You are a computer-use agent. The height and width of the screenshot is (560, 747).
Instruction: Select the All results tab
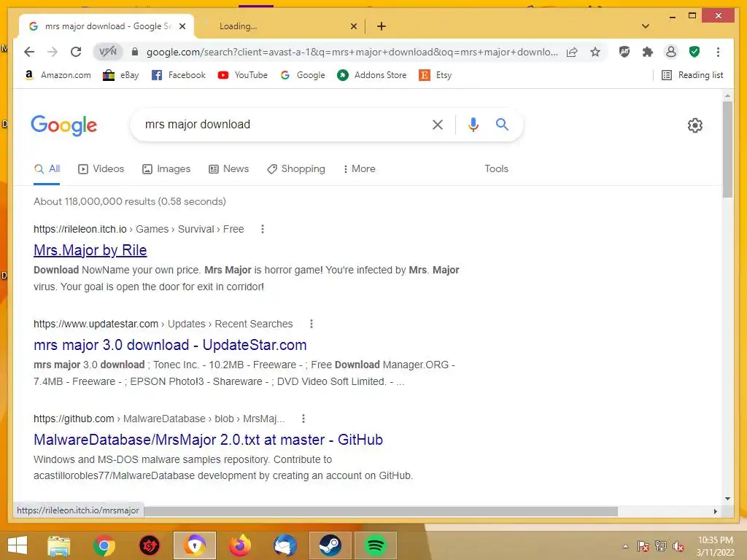click(47, 168)
